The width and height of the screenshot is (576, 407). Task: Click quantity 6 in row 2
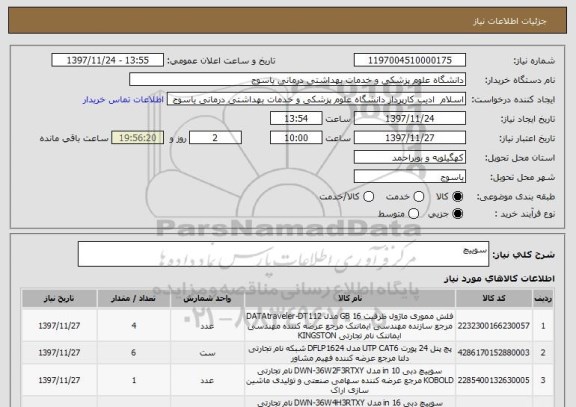click(134, 353)
